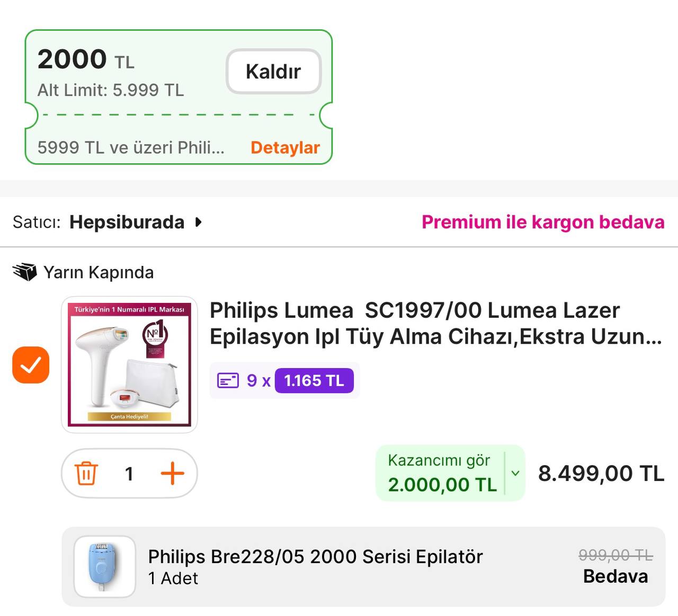Viewport: 678px width, 616px height.
Task: Click the Yarın Kapında delivery box icon
Action: (24, 272)
